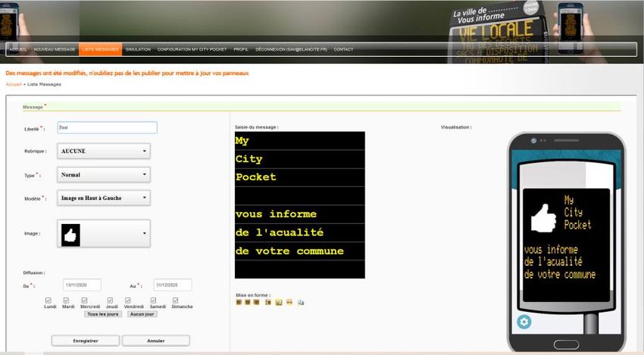Click the fifth Mise en forme formatting icon

(279, 302)
